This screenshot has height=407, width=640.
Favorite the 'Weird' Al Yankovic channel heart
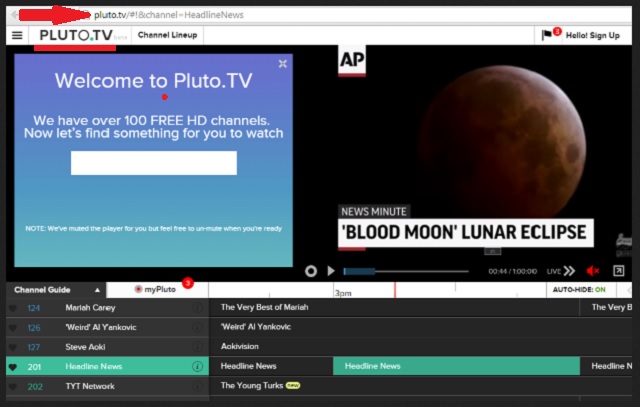click(x=13, y=327)
